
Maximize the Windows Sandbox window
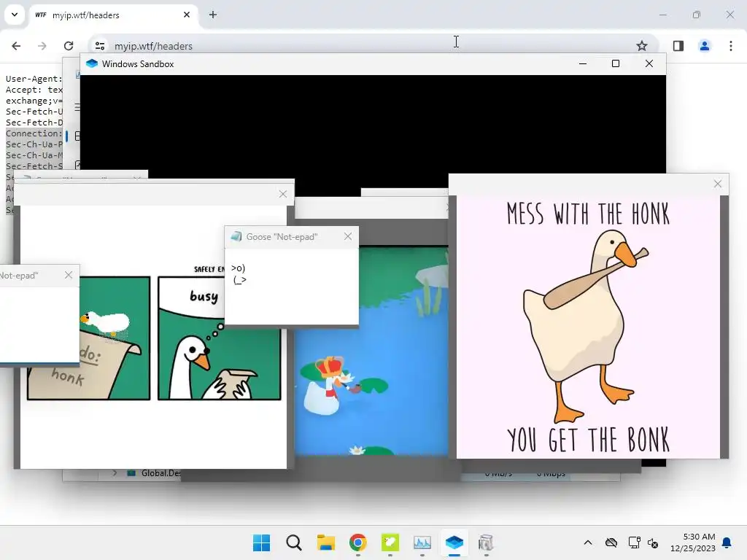(616, 63)
